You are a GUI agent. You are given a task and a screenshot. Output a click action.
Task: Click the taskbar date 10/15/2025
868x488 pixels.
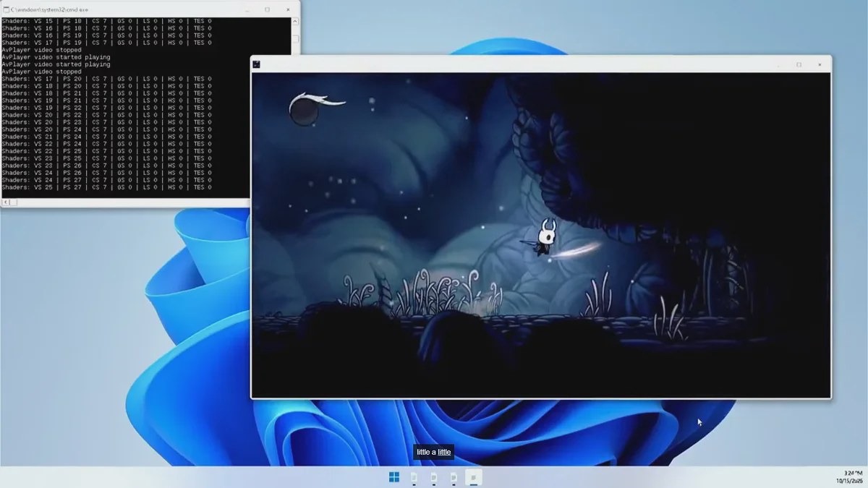point(850,480)
